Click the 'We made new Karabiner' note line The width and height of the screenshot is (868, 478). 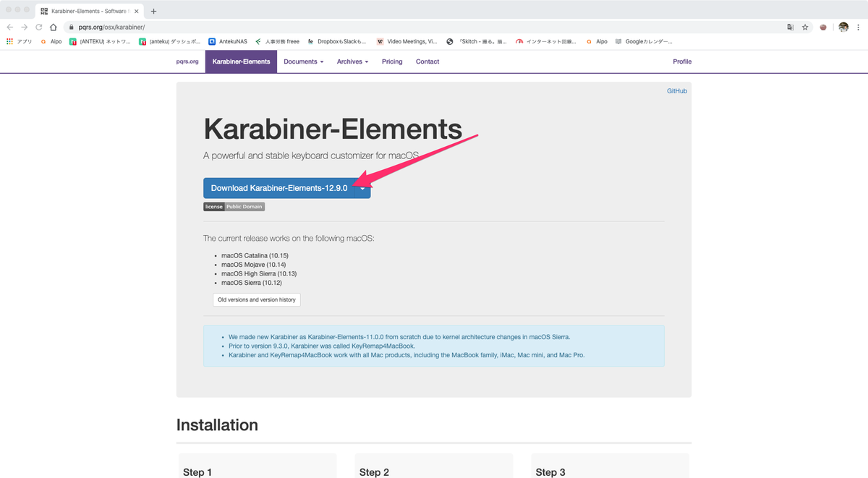[x=399, y=337]
